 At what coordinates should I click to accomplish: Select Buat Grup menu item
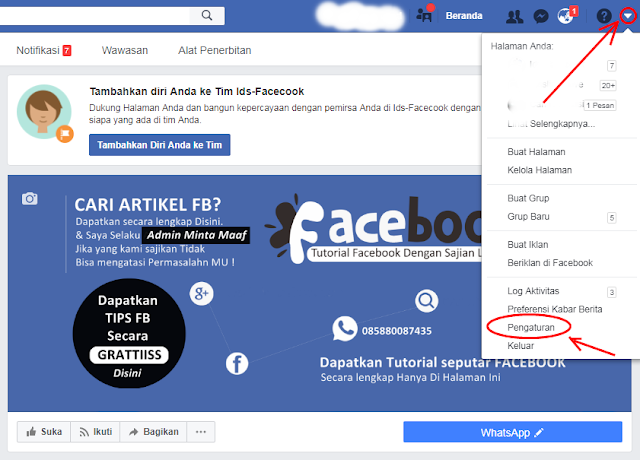pyautogui.click(x=528, y=198)
